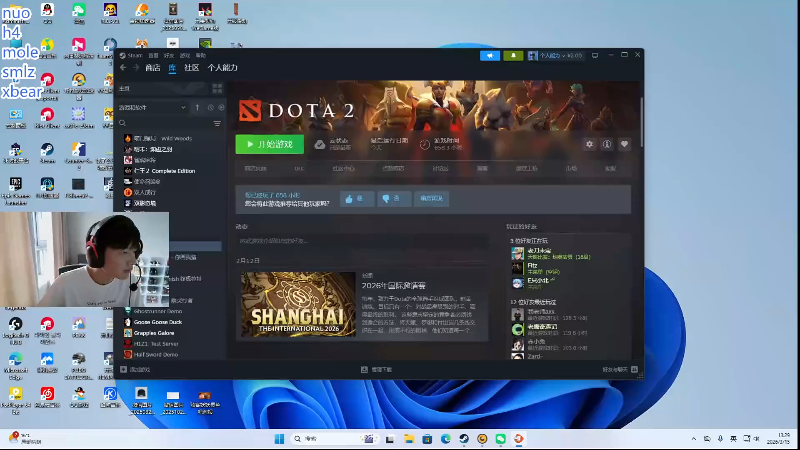Viewport: 800px width, 450px height.
Task: Show hidden system tray icons chevron
Action: click(693, 439)
